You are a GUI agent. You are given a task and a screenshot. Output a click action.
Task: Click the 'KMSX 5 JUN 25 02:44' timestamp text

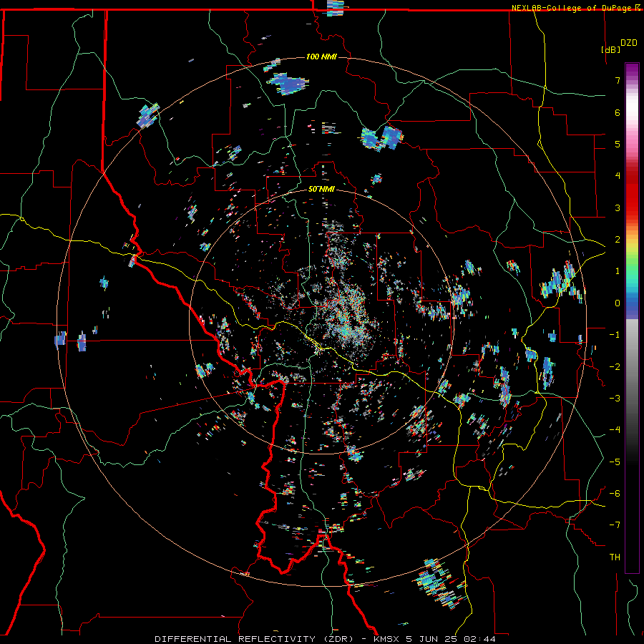(x=434, y=639)
